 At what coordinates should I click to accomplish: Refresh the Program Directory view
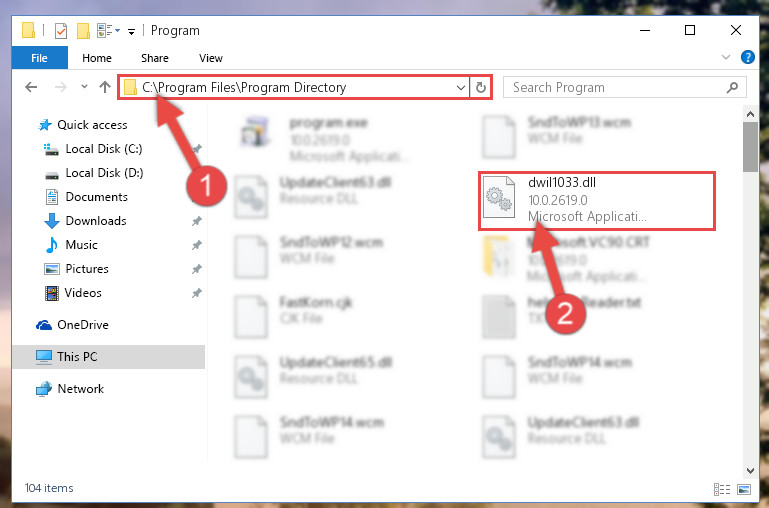(481, 87)
